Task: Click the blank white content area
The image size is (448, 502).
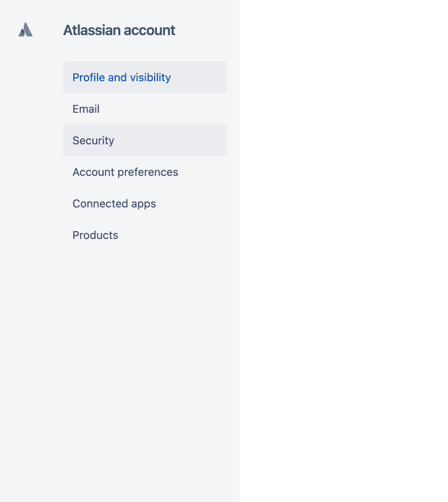Action: click(x=344, y=251)
